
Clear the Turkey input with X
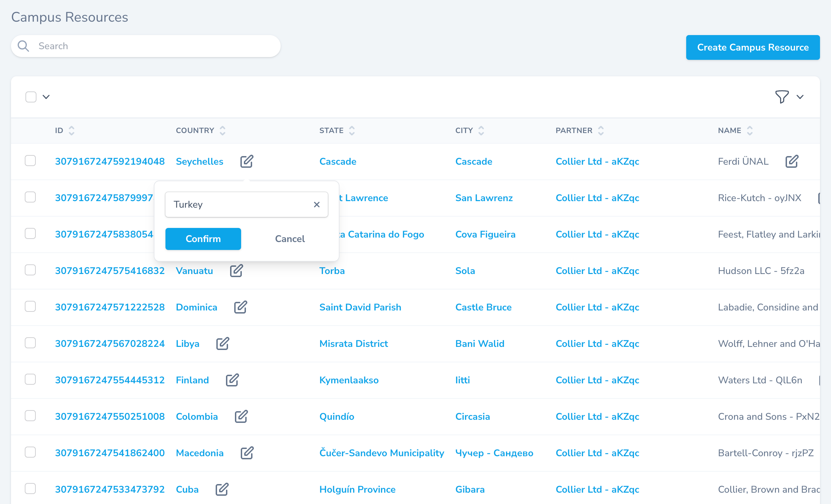[x=317, y=205]
